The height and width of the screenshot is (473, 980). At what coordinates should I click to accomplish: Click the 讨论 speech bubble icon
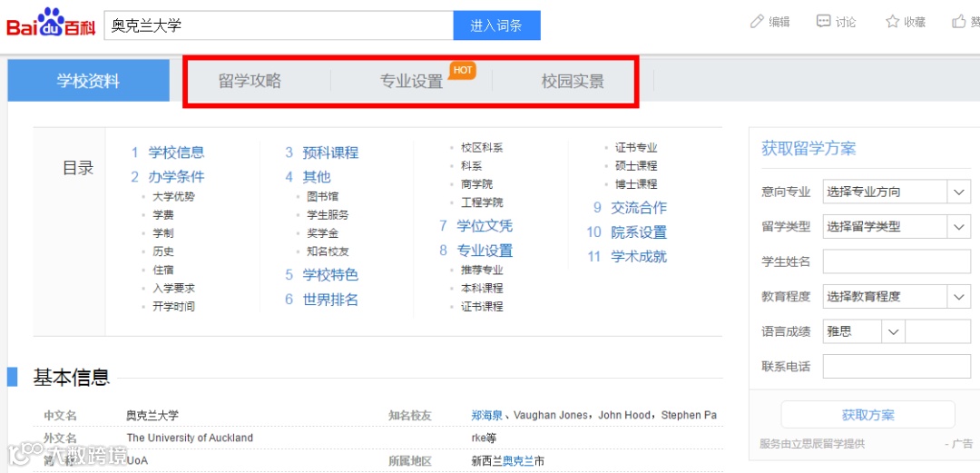pyautogui.click(x=823, y=22)
